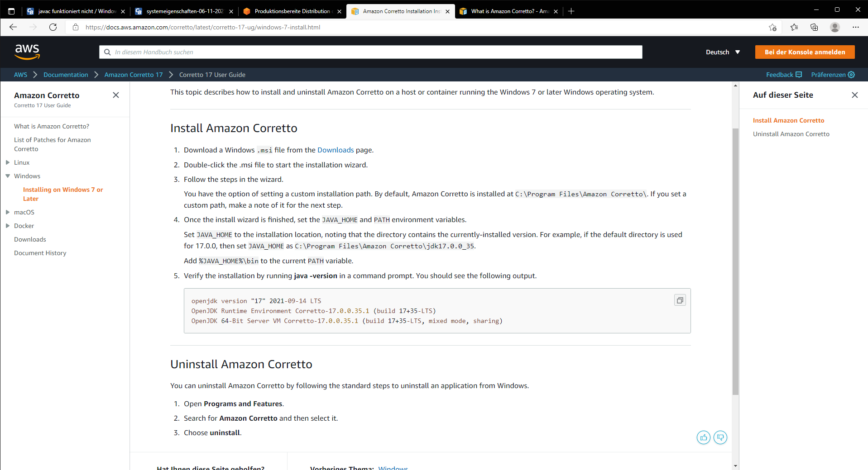Open the tab actions menu icon
This screenshot has width=868, height=470.
(x=11, y=11)
